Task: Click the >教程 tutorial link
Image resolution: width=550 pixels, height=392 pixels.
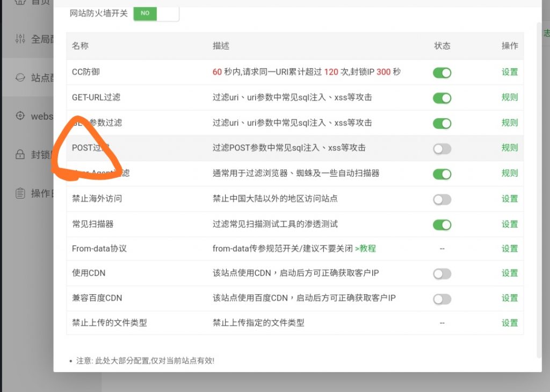Action: (x=365, y=249)
